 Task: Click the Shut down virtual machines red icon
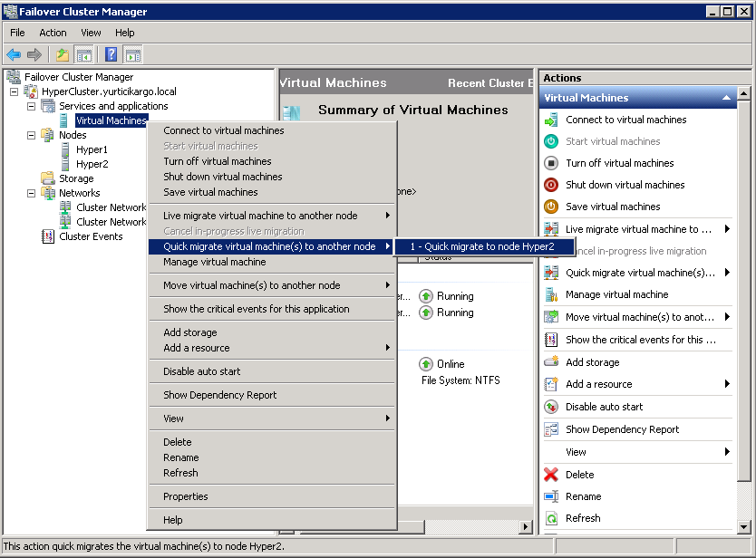pyautogui.click(x=551, y=185)
